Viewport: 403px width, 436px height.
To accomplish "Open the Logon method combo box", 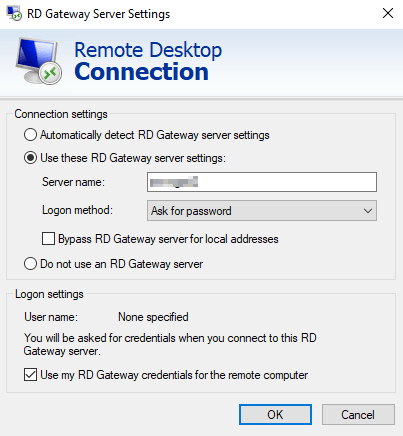I will pyautogui.click(x=262, y=211).
